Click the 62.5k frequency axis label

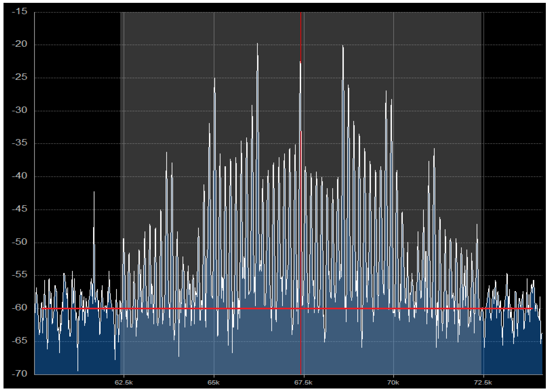pos(124,383)
